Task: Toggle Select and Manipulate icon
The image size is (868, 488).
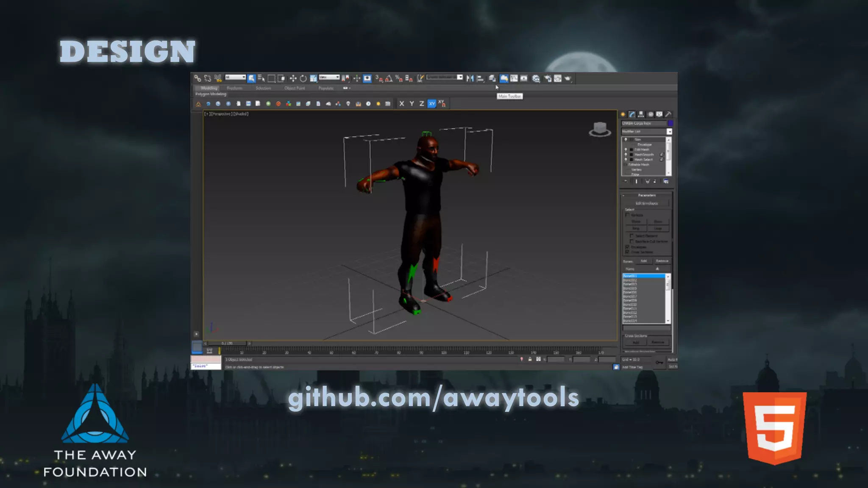Action: (x=356, y=78)
